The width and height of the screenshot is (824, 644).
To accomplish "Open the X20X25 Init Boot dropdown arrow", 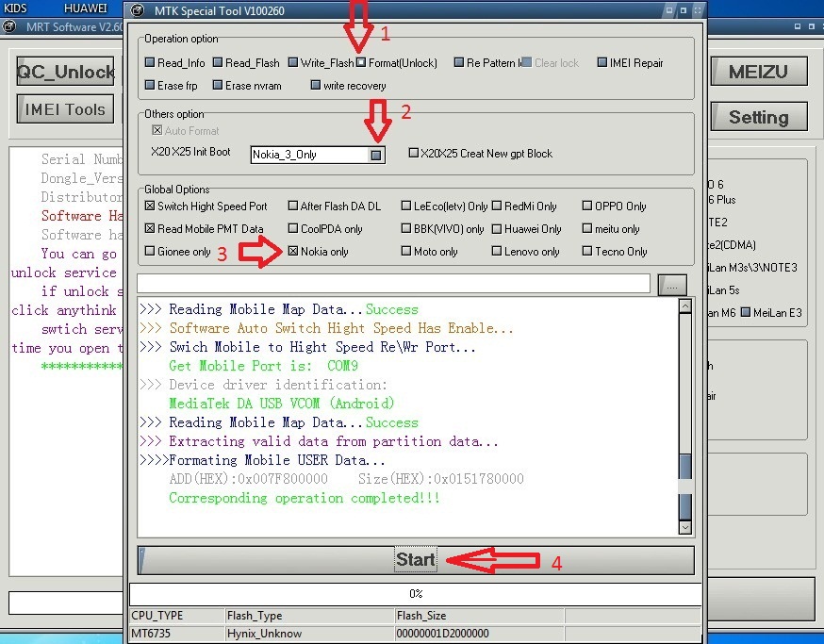I will (x=376, y=155).
